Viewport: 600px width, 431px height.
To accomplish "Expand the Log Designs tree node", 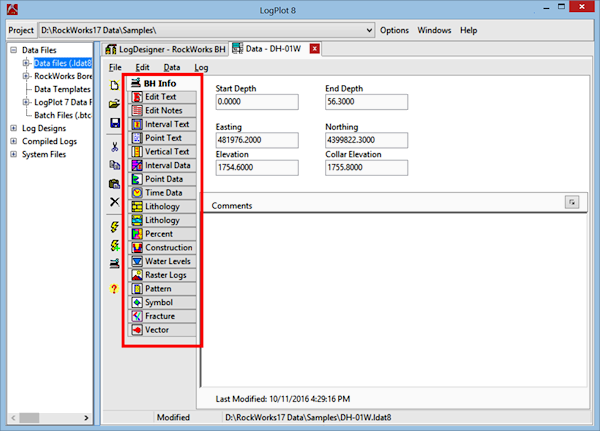I will pyautogui.click(x=13, y=128).
